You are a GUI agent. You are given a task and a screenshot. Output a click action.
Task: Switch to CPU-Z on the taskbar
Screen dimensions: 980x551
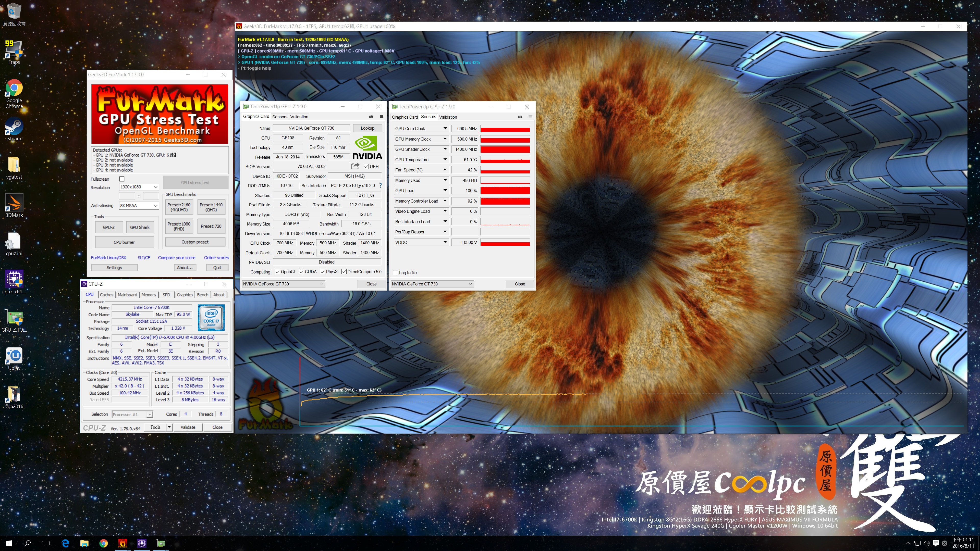click(142, 543)
